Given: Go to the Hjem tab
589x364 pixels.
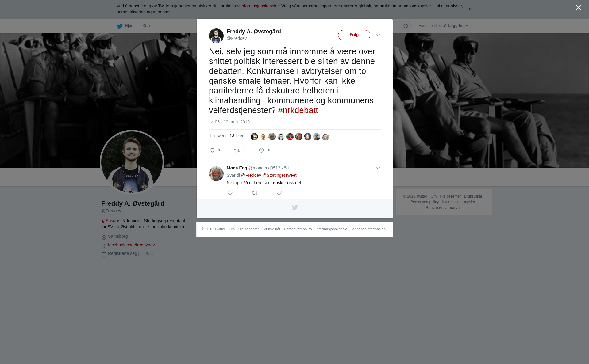Looking at the screenshot, I should coord(126,26).
